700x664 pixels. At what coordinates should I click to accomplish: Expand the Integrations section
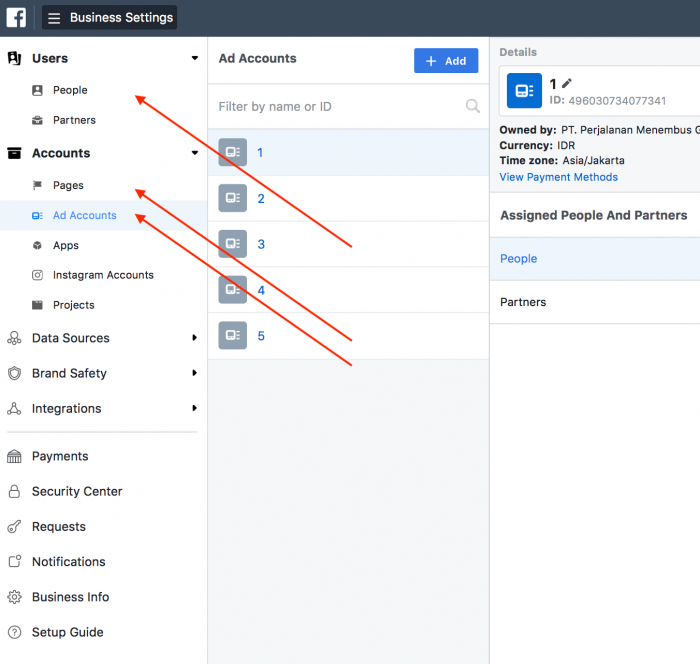point(194,408)
